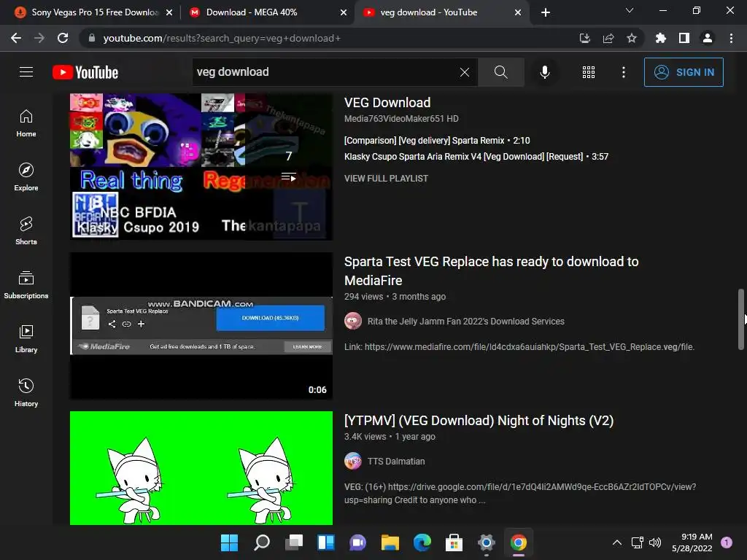Open the YouTube hamburger guide menu

[x=26, y=72]
